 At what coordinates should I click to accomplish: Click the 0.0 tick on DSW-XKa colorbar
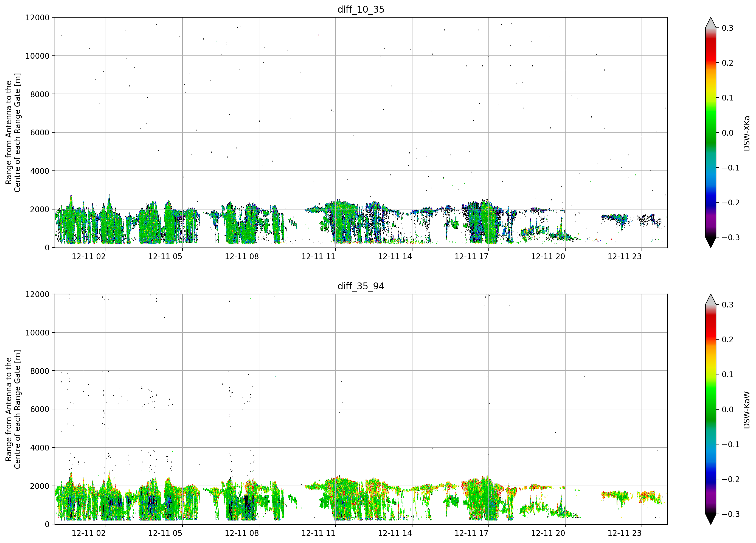(728, 133)
